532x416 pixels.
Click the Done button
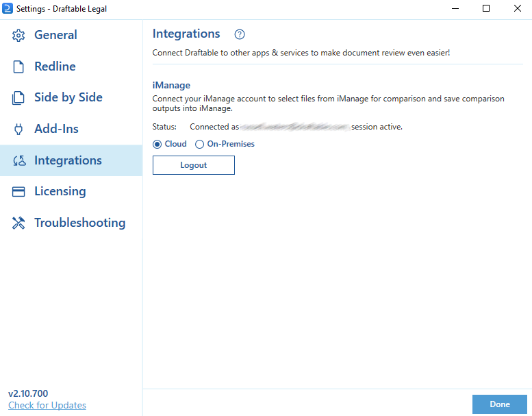click(x=500, y=404)
